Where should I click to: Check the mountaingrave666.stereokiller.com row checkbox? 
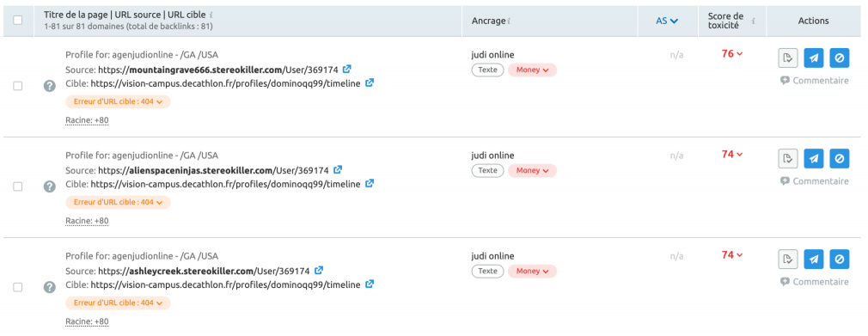pyautogui.click(x=18, y=86)
